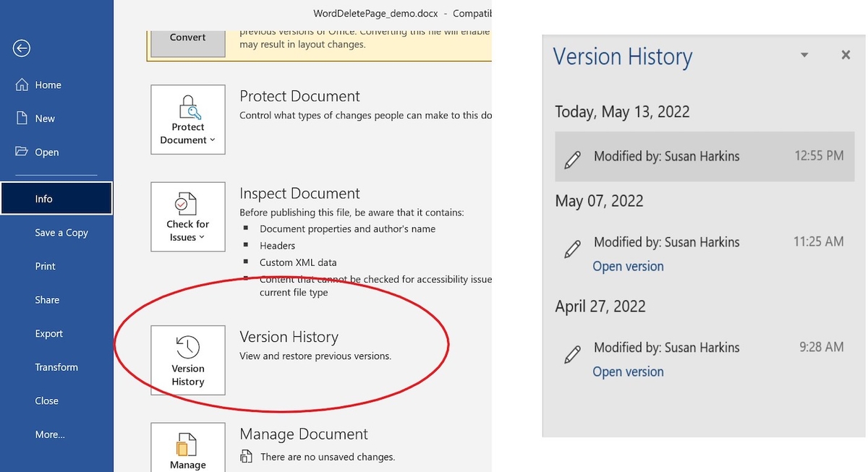868x472 pixels.
Task: Click the Convert button
Action: pyautogui.click(x=187, y=37)
